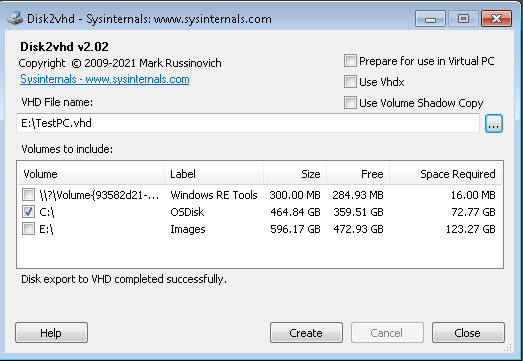Click the Help button
523x361 pixels.
pos(51,333)
